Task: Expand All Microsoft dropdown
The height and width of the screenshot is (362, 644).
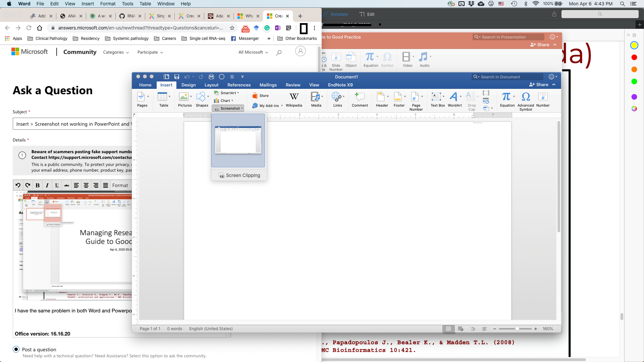Action: [x=253, y=52]
